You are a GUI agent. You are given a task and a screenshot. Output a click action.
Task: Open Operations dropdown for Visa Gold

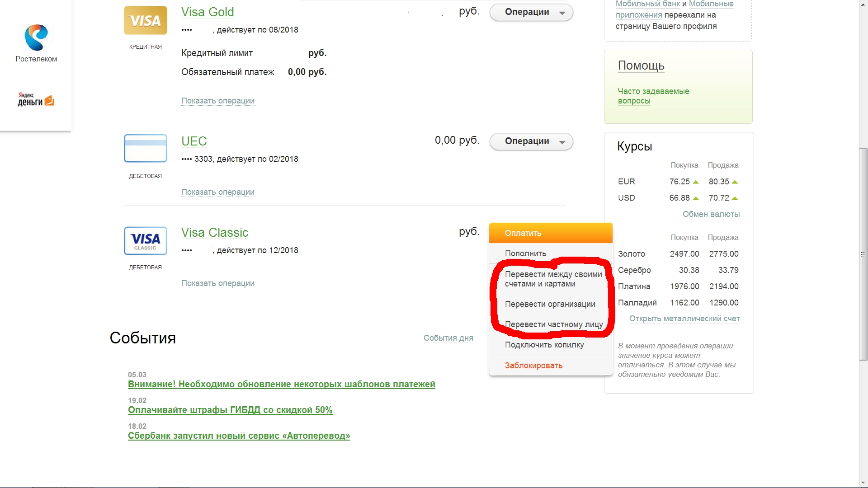click(x=531, y=13)
